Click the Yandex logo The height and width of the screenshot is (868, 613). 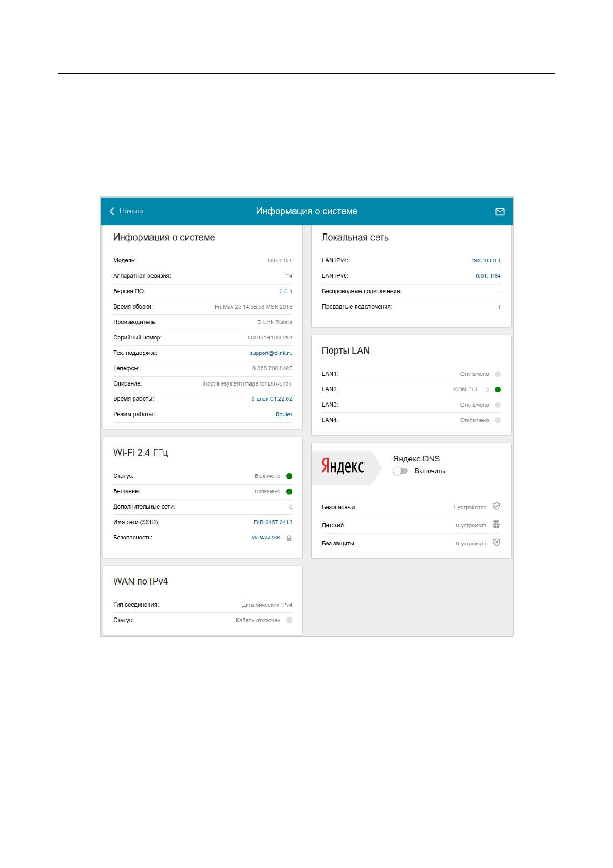343,466
